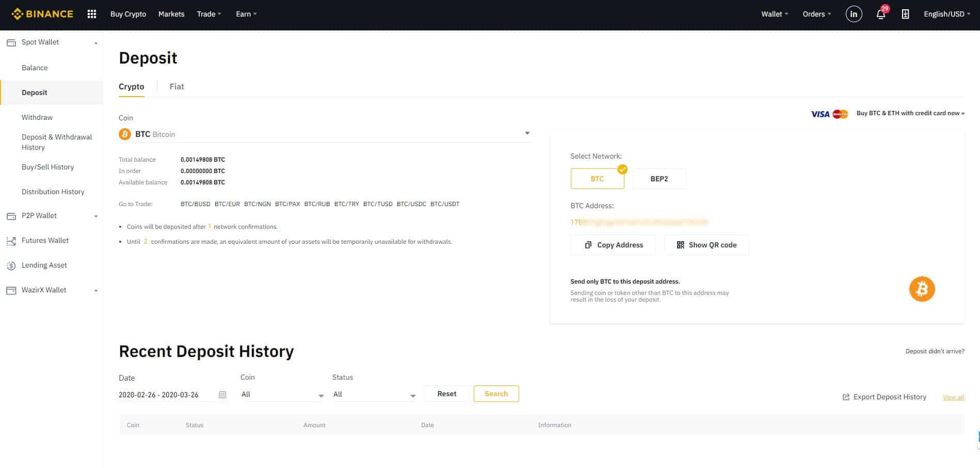Open the Orders menu dropdown
This screenshot has width=980, height=468.
[817, 14]
